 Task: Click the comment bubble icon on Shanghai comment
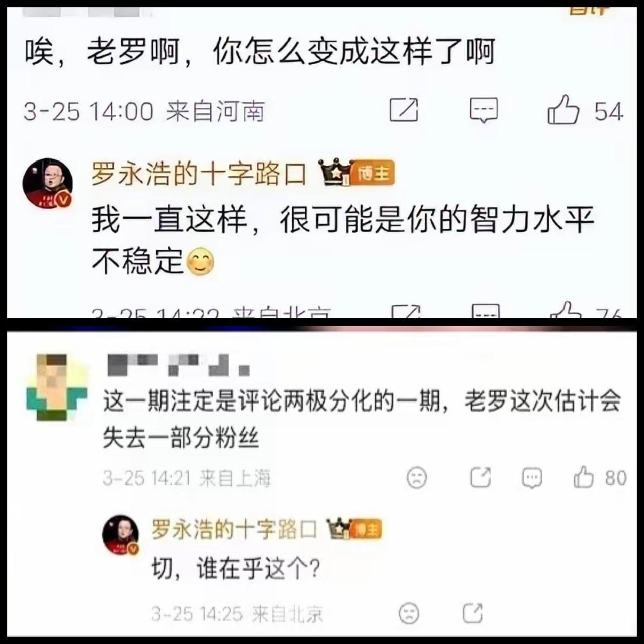532,477
